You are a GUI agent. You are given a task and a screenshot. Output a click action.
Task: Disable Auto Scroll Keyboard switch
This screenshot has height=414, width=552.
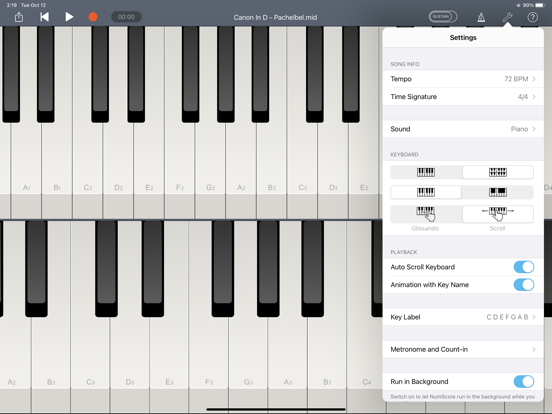[x=524, y=267]
